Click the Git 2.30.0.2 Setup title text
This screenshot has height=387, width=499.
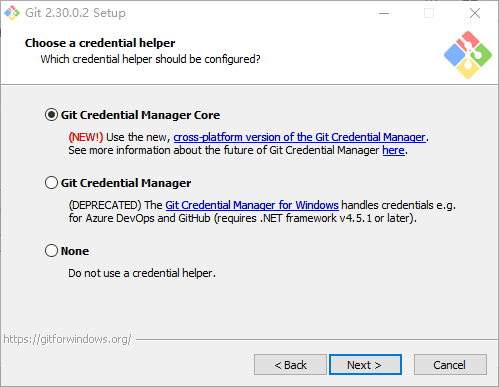tap(76, 13)
